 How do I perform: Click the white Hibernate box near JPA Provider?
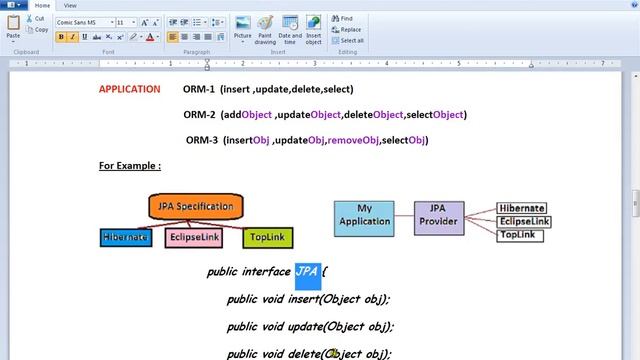[522, 208]
